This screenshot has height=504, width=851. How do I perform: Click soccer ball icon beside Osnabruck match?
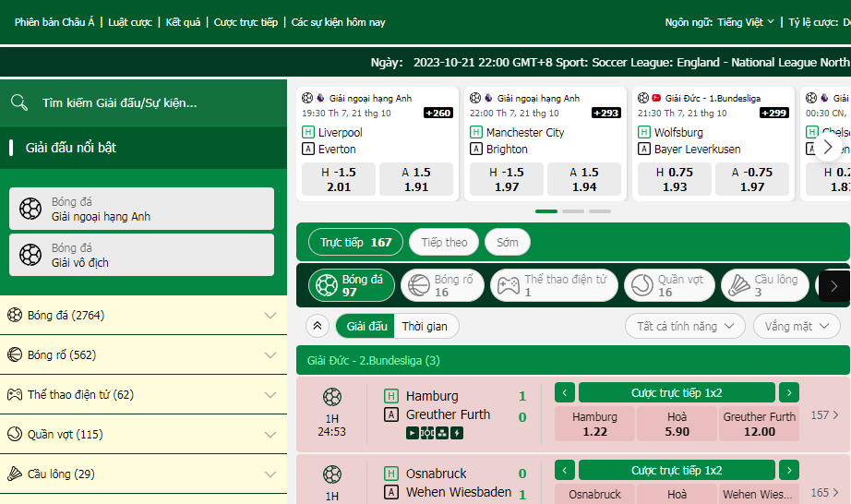click(332, 474)
